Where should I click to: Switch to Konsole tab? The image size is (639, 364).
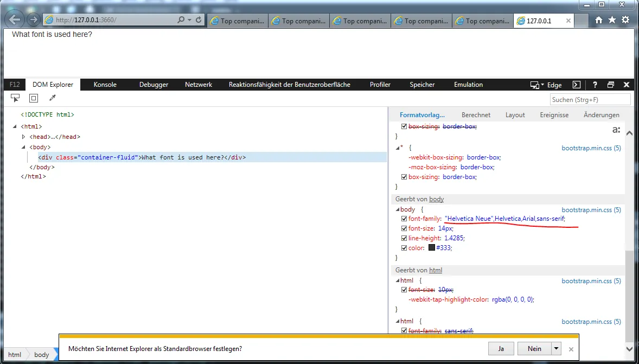(x=105, y=85)
